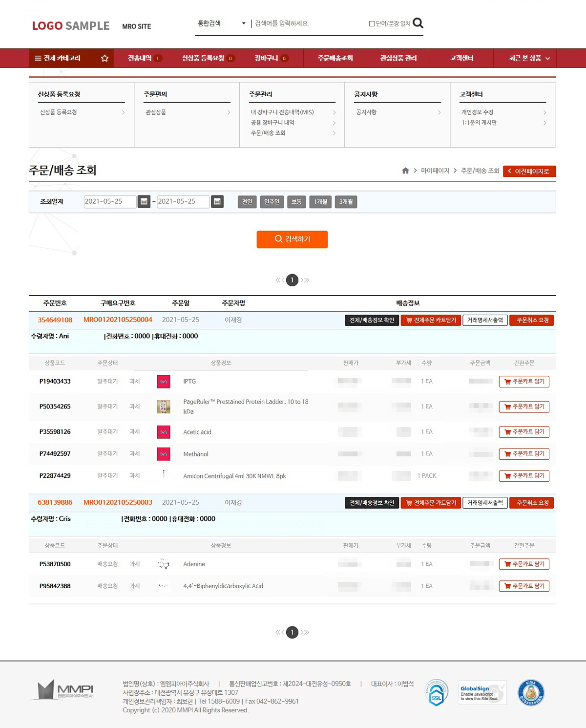
Task: Click the header search magnifier icon
Action: (418, 23)
